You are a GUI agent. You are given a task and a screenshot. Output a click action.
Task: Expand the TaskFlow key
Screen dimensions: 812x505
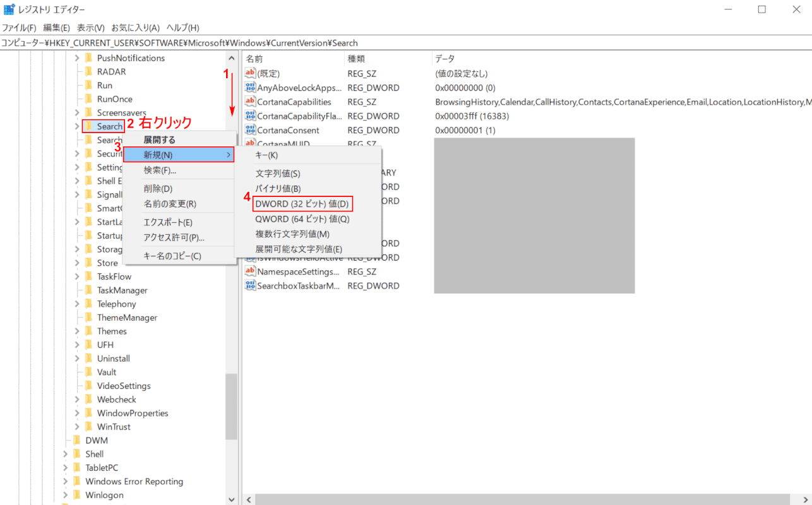pos(77,276)
